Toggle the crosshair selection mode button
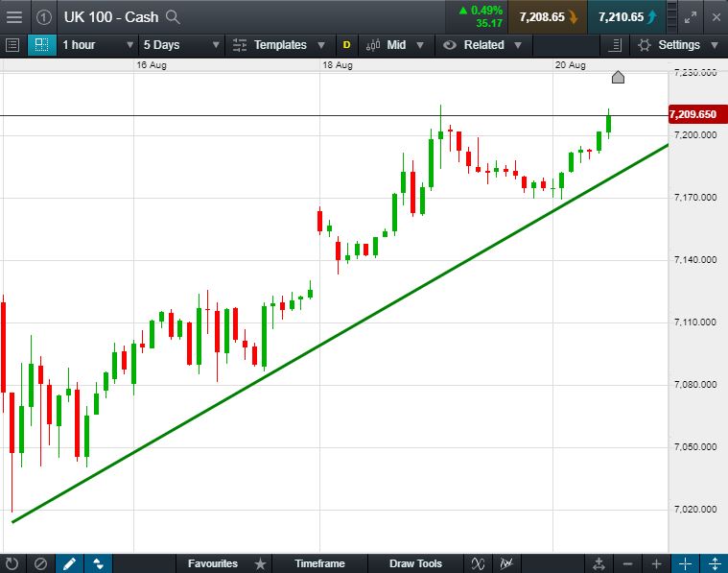Viewport: 728px width, 573px height. [x=41, y=45]
